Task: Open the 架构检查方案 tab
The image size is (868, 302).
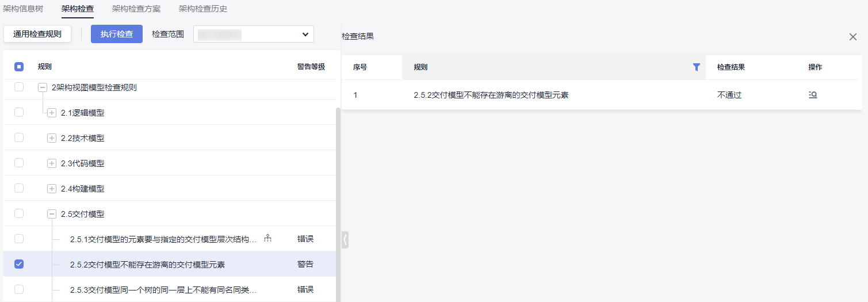Action: click(x=136, y=9)
